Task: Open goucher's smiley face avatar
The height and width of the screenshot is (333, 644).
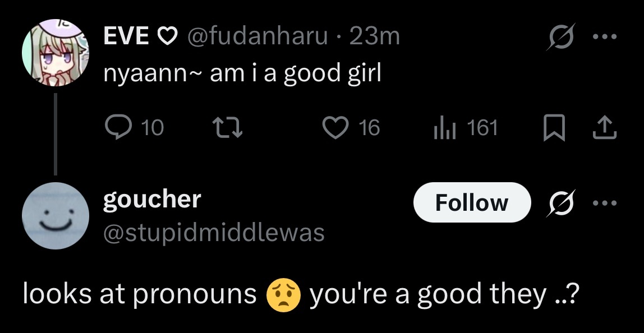Action: coord(56,216)
